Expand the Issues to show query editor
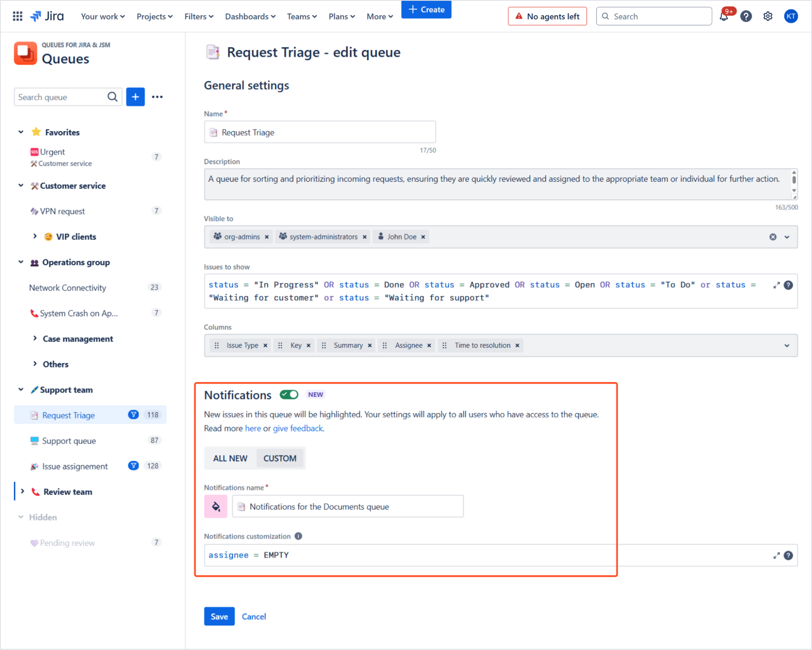Viewport: 812px width, 650px height. (x=776, y=285)
